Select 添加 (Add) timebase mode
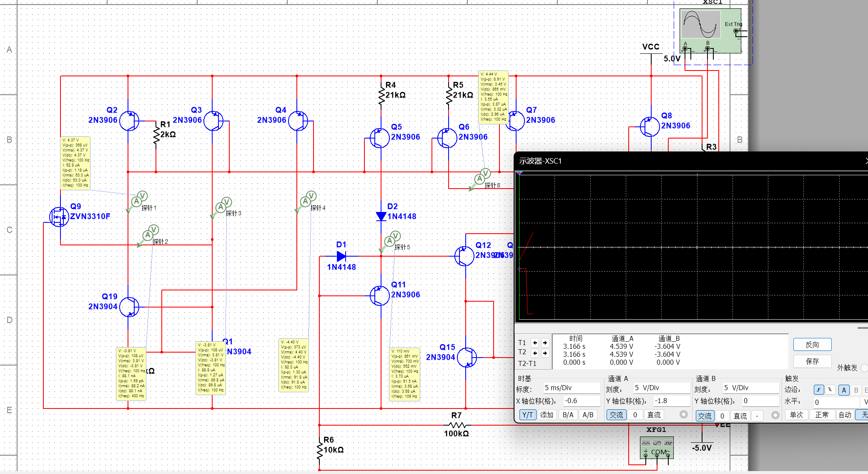This screenshot has height=474, width=868. click(547, 415)
